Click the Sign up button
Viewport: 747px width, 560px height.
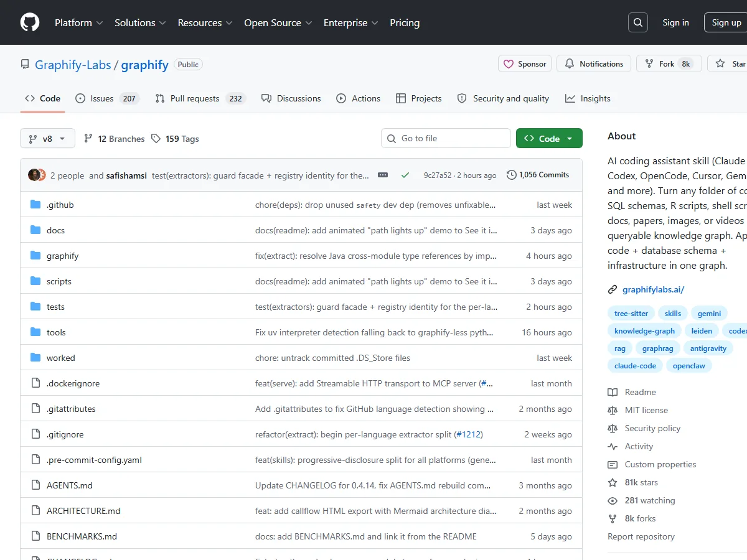click(726, 22)
